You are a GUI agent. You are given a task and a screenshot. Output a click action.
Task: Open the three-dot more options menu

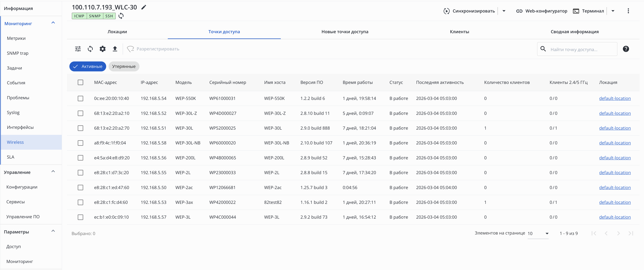[628, 11]
